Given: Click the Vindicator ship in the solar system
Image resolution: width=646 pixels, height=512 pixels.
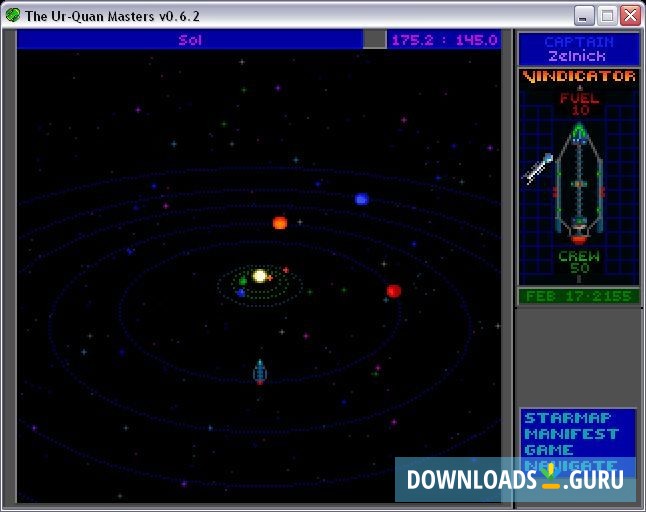Looking at the screenshot, I should tap(260, 372).
